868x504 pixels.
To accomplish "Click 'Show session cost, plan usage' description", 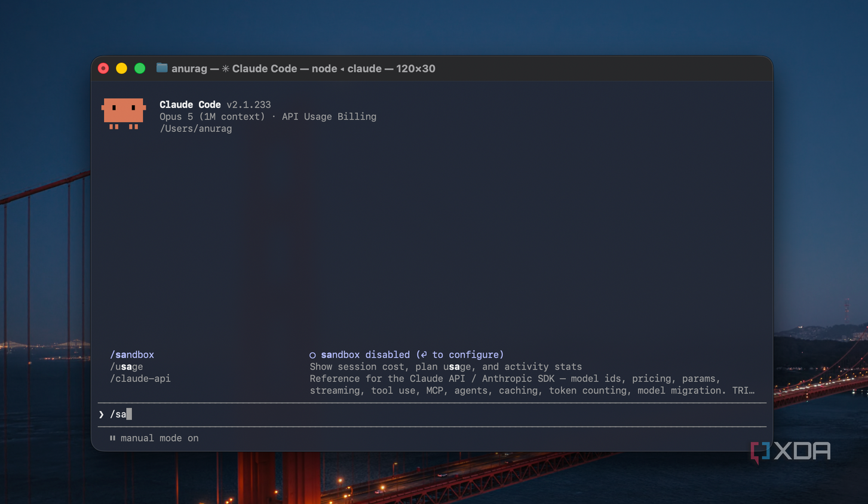I will [446, 367].
